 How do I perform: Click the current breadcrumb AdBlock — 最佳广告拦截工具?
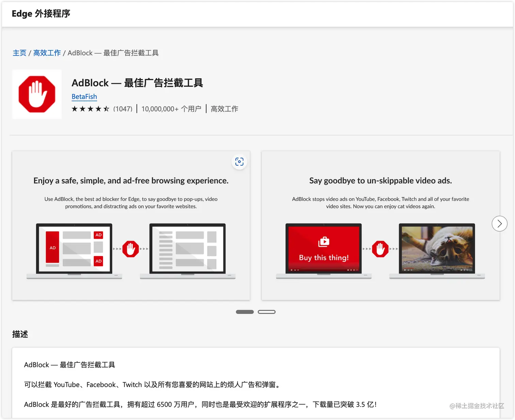click(113, 53)
